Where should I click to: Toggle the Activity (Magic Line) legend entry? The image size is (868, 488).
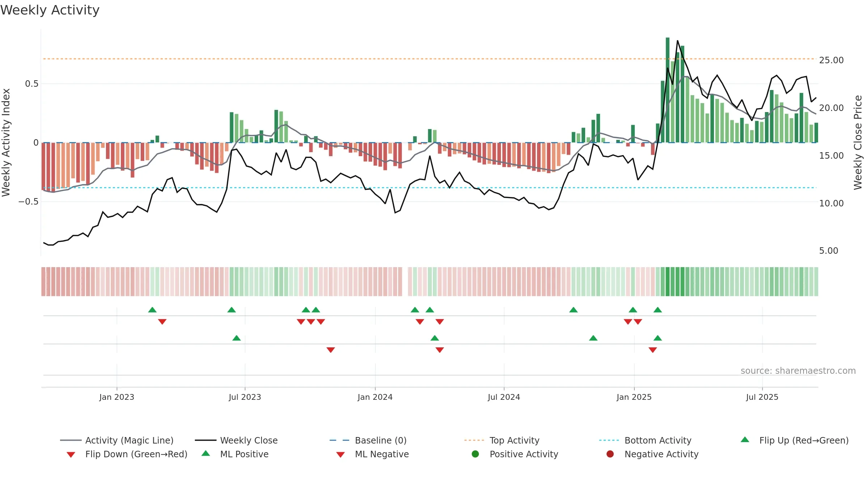click(117, 440)
